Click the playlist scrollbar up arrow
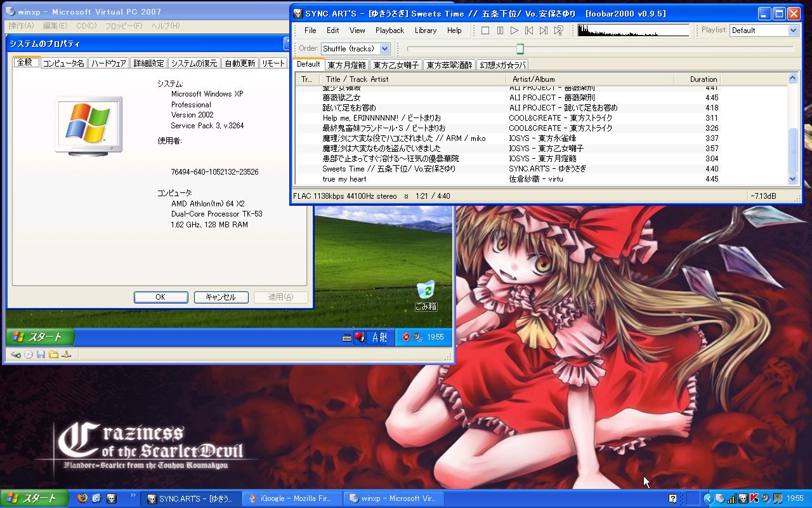The width and height of the screenshot is (812, 508). point(792,78)
